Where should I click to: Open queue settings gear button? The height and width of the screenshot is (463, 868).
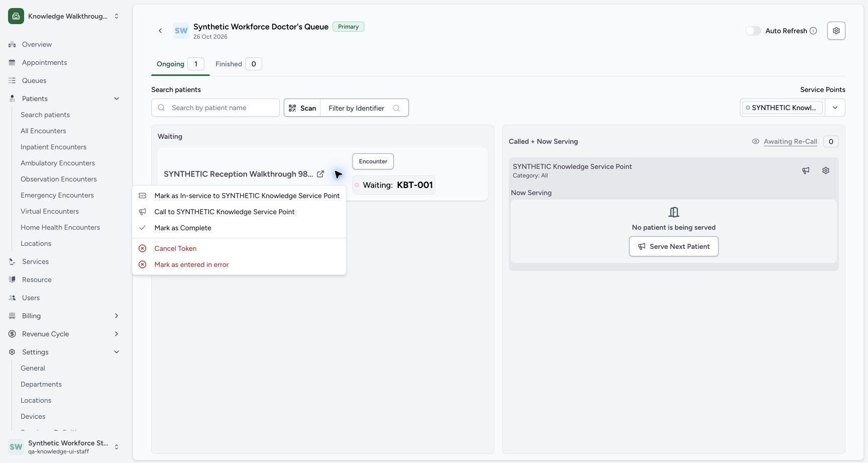tap(836, 31)
